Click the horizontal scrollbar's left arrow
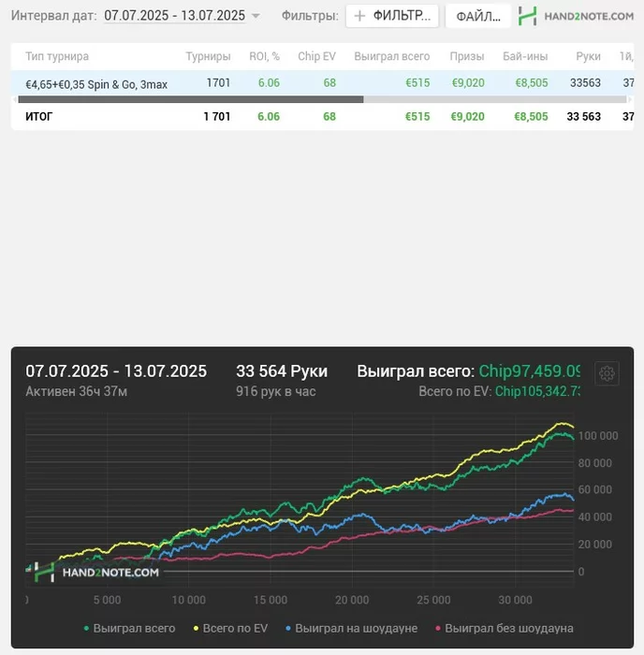The height and width of the screenshot is (655, 644). click(x=15, y=99)
